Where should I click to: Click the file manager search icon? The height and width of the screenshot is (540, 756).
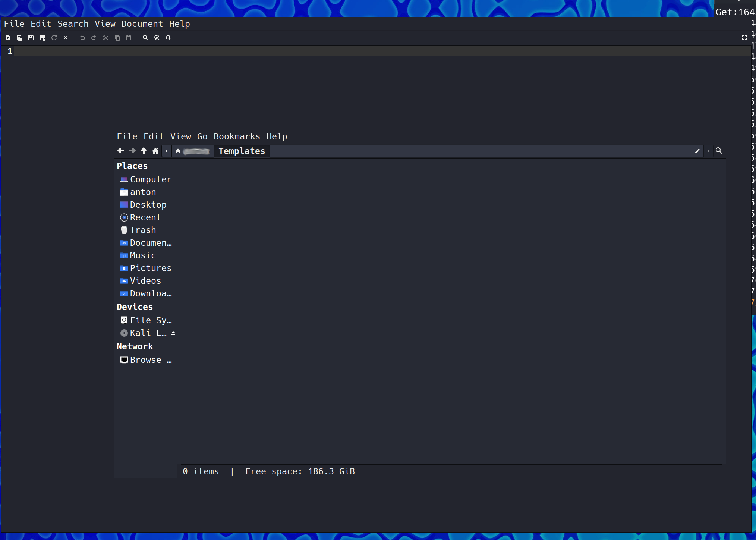click(719, 151)
